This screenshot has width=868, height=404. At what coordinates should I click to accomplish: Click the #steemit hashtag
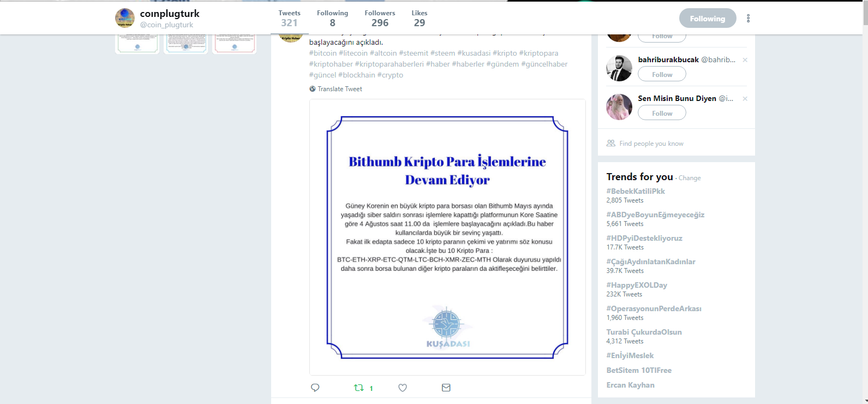[x=414, y=53]
